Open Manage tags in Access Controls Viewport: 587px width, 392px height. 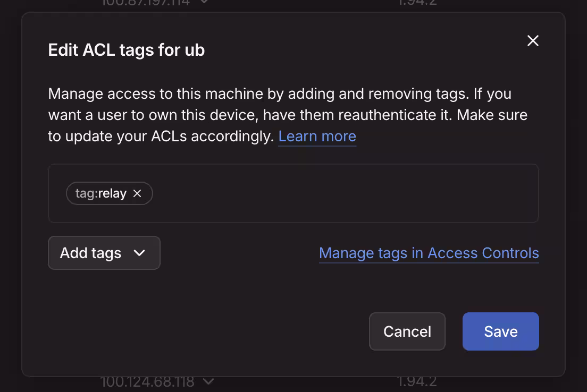[x=429, y=253]
